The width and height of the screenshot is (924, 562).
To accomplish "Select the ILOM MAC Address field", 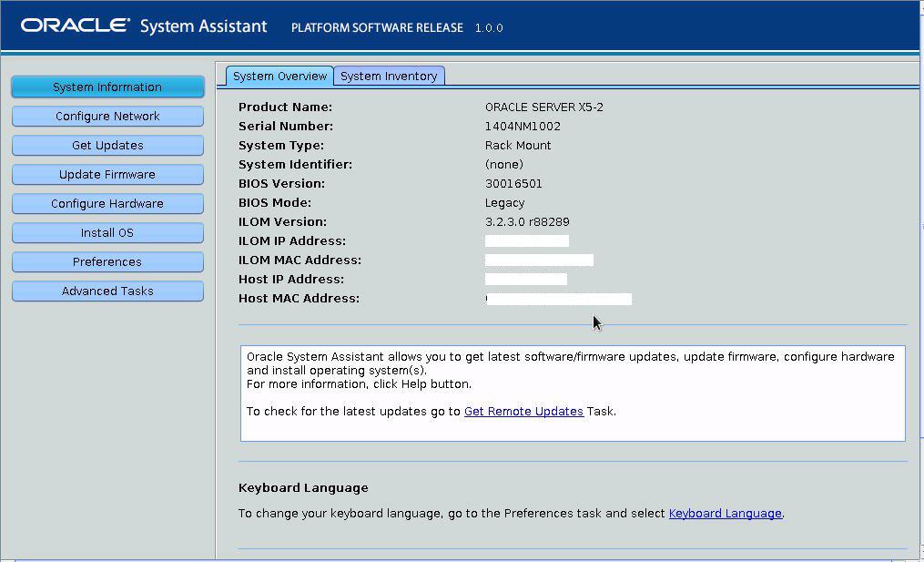I will [x=539, y=260].
